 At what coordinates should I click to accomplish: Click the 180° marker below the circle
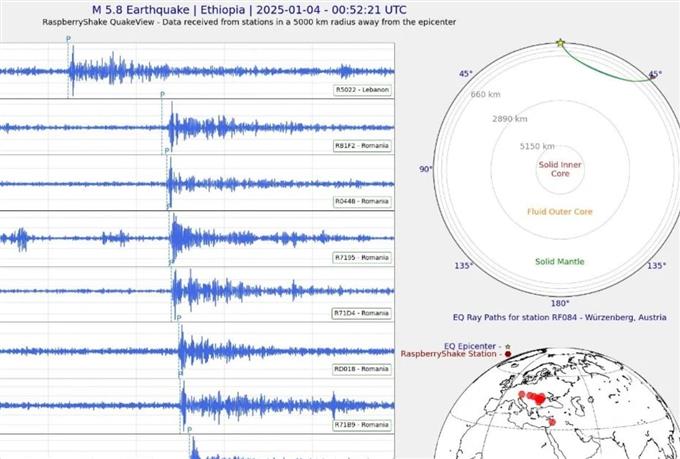(560, 302)
